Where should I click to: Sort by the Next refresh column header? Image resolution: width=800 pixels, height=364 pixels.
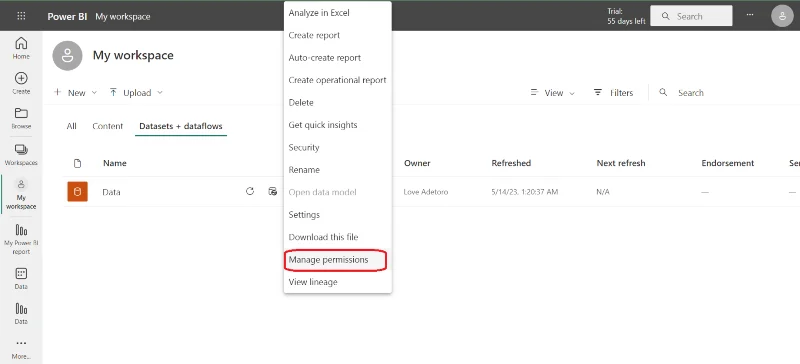pos(621,163)
